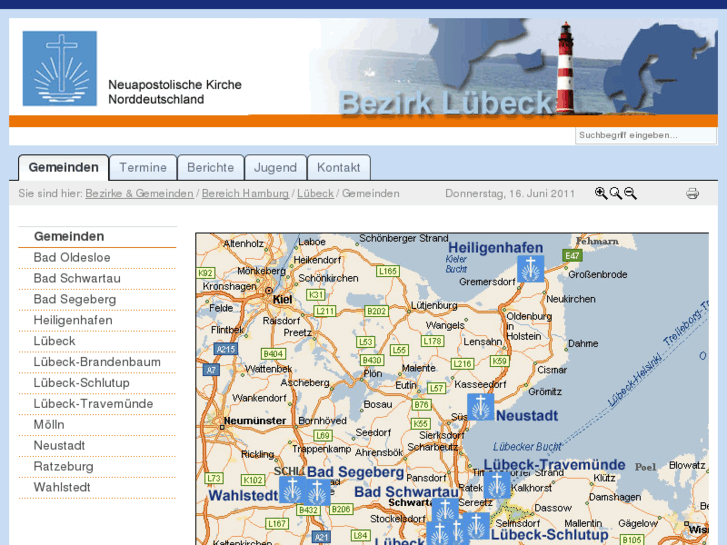Select the Neustadt church marker on map
This screenshot has width=727, height=545.
point(480,407)
